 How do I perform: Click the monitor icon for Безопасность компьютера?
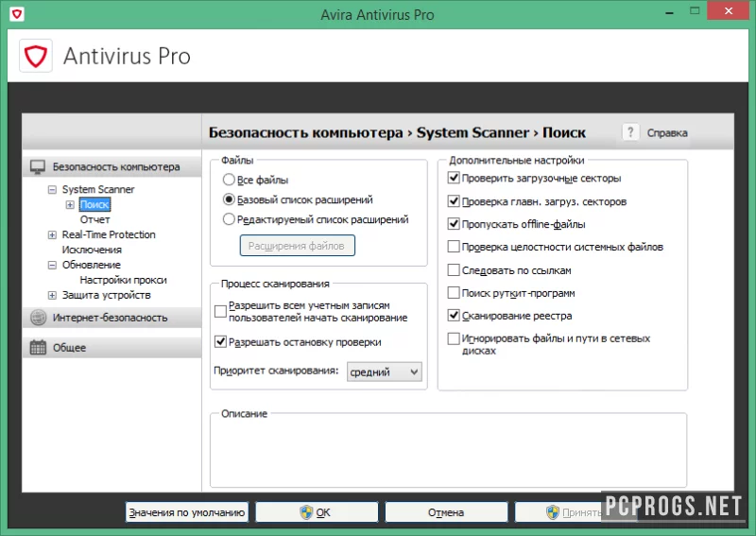(x=38, y=167)
